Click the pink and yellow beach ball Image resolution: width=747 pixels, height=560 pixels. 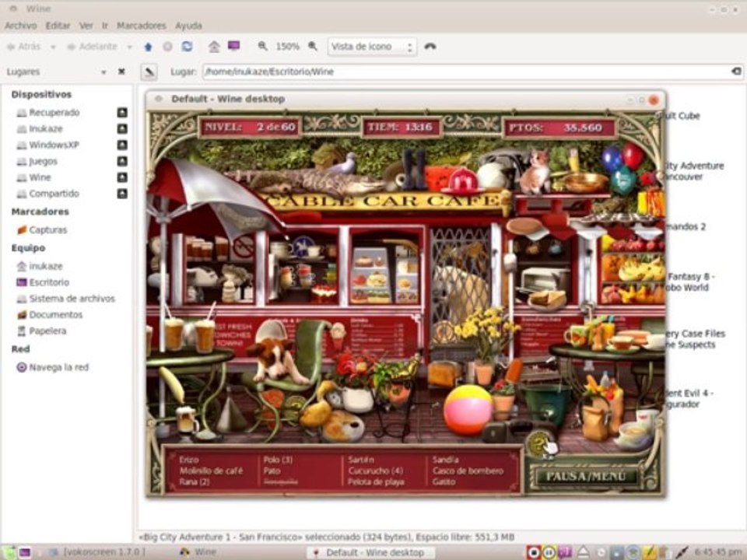468,410
